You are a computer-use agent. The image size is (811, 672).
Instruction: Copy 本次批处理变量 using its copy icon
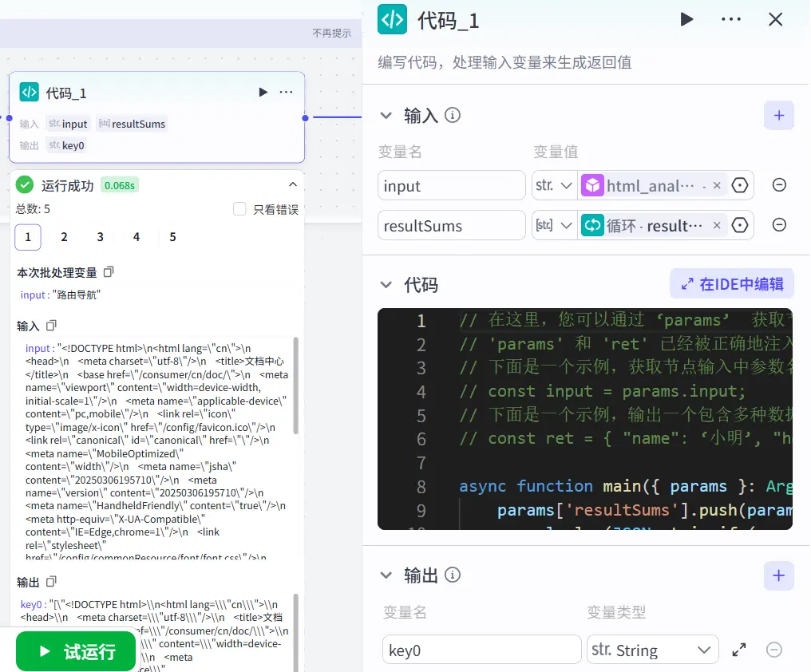[x=109, y=272]
